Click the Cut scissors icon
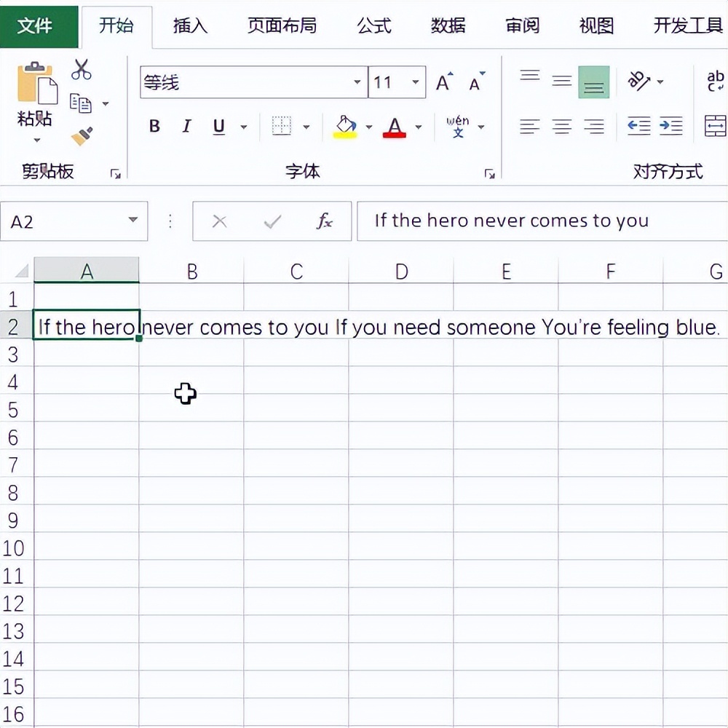The height and width of the screenshot is (728, 728). (82, 70)
